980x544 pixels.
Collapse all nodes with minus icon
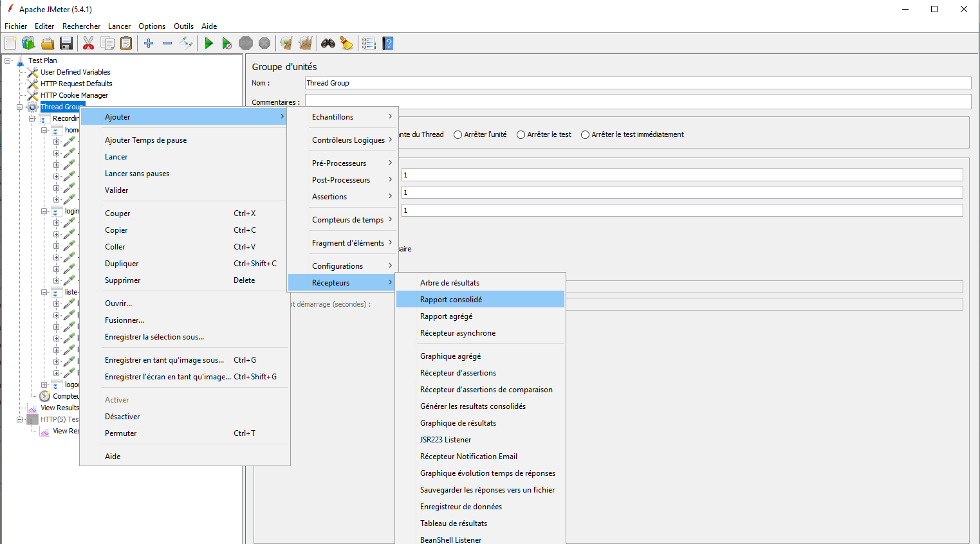coord(167,43)
